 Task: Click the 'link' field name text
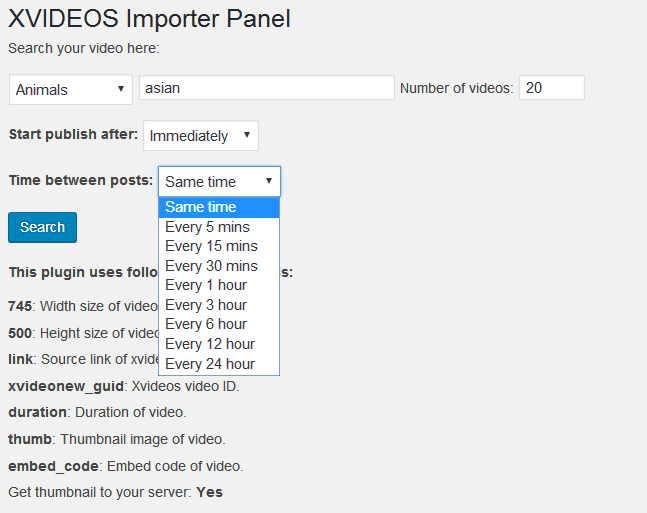pos(20,359)
